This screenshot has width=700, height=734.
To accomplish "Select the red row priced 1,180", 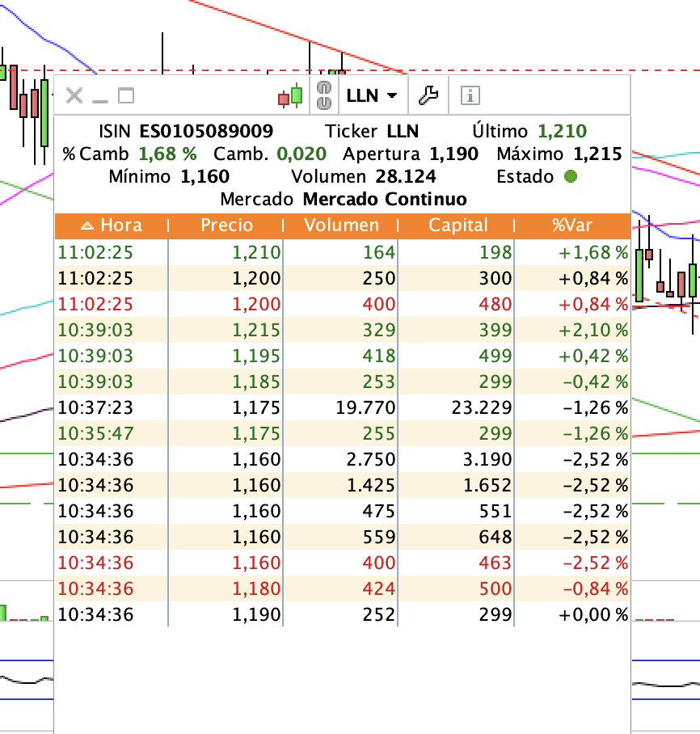I will [342, 588].
